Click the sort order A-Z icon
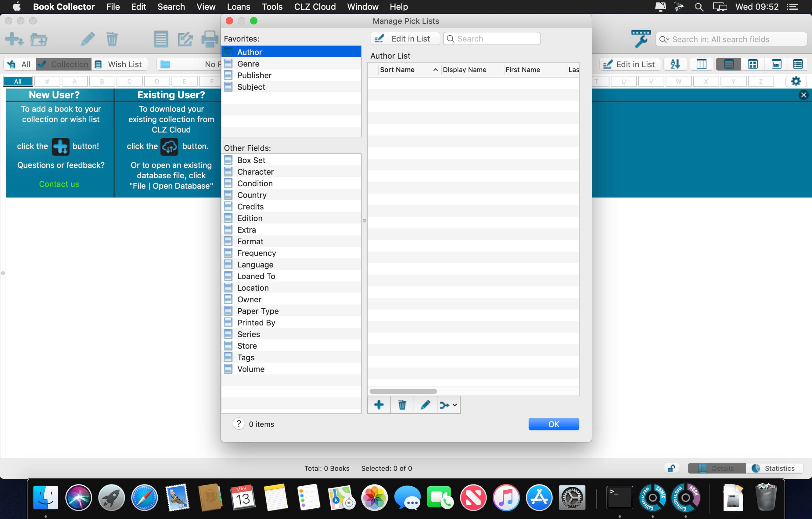The width and height of the screenshot is (812, 519). point(675,64)
